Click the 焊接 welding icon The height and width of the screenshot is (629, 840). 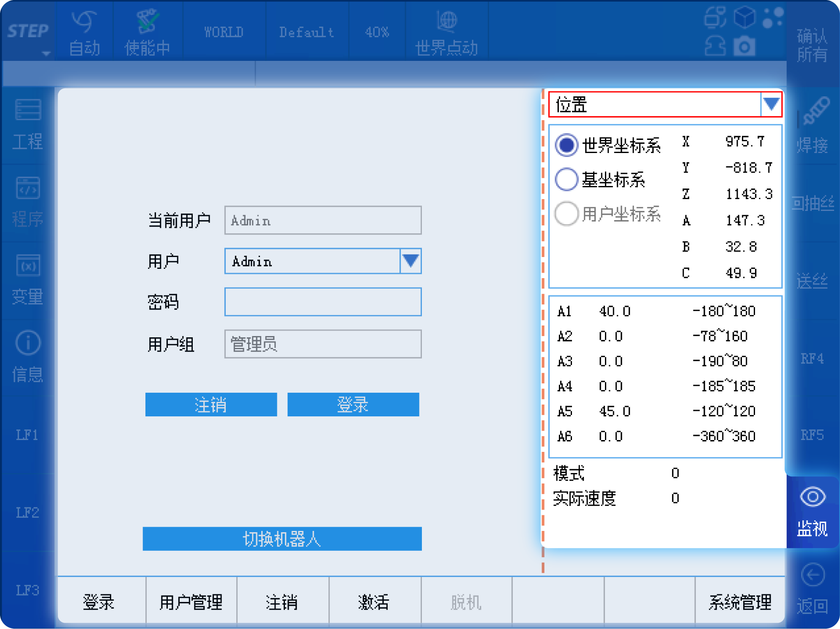point(815,111)
